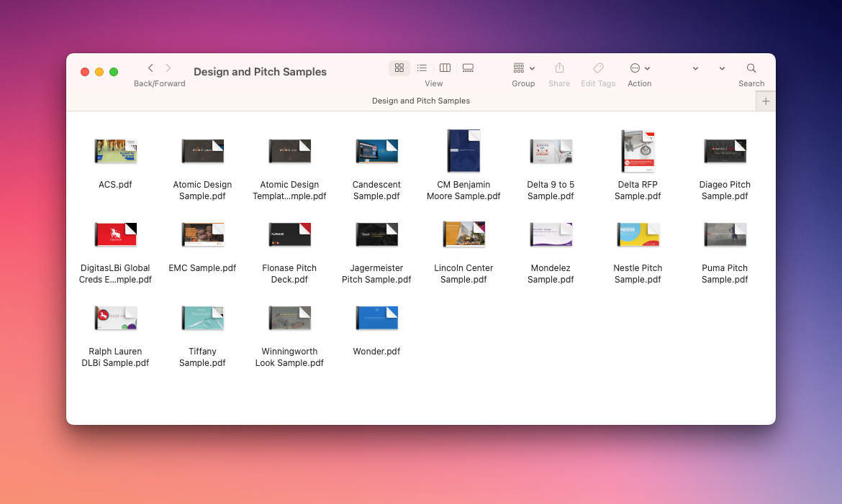Click the Lincoln Center Sample.pdf file name
This screenshot has width=842, height=504.
(463, 274)
